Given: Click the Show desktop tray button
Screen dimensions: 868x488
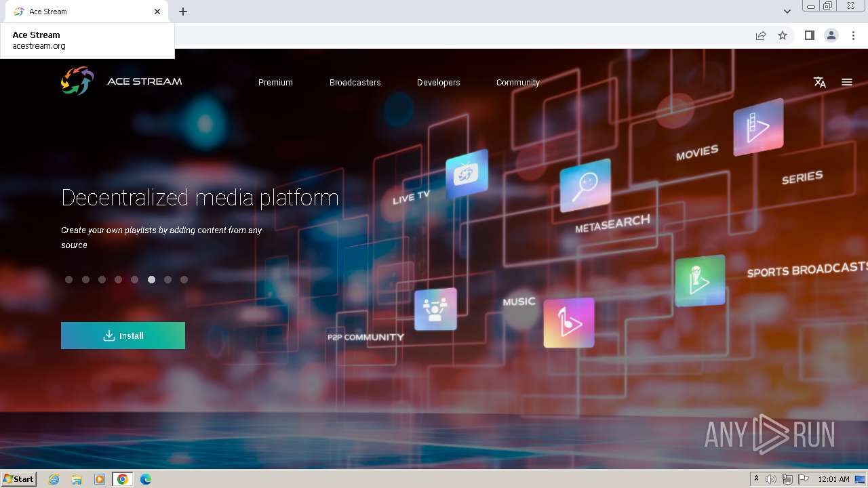Looking at the screenshot, I should (x=860, y=479).
